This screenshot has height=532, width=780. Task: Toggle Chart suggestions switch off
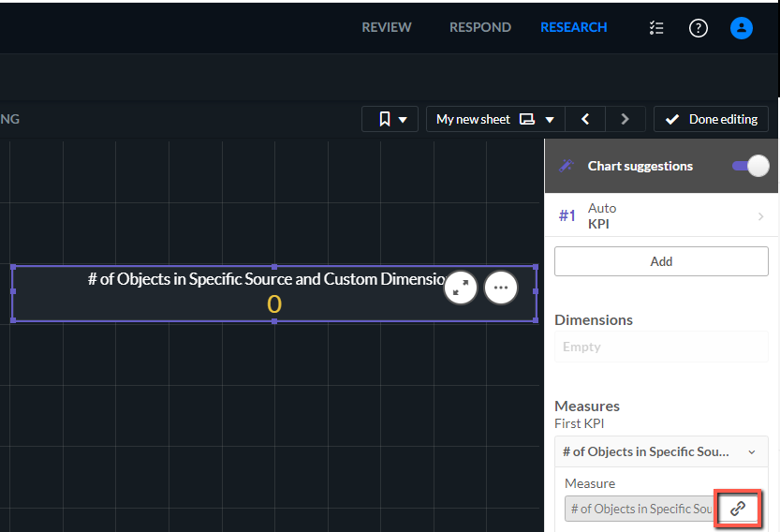[751, 166]
